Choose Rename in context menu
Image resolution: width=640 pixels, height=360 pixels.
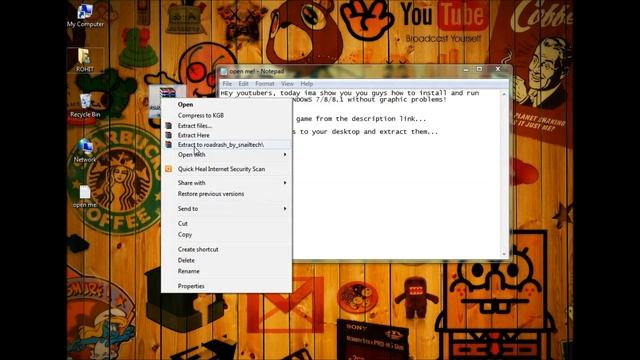(227, 271)
